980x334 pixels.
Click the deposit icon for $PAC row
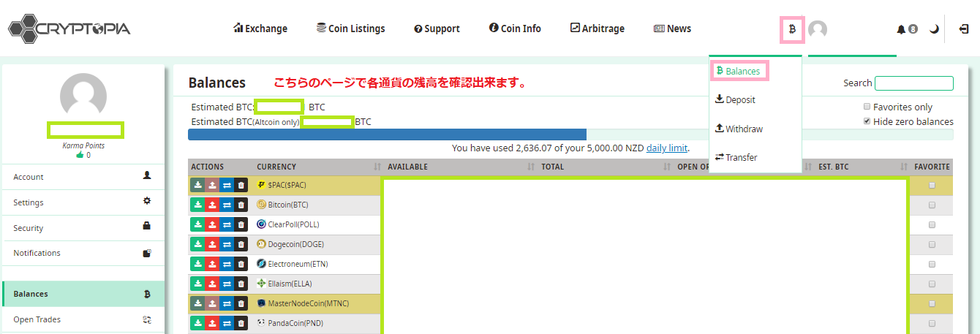click(x=197, y=186)
